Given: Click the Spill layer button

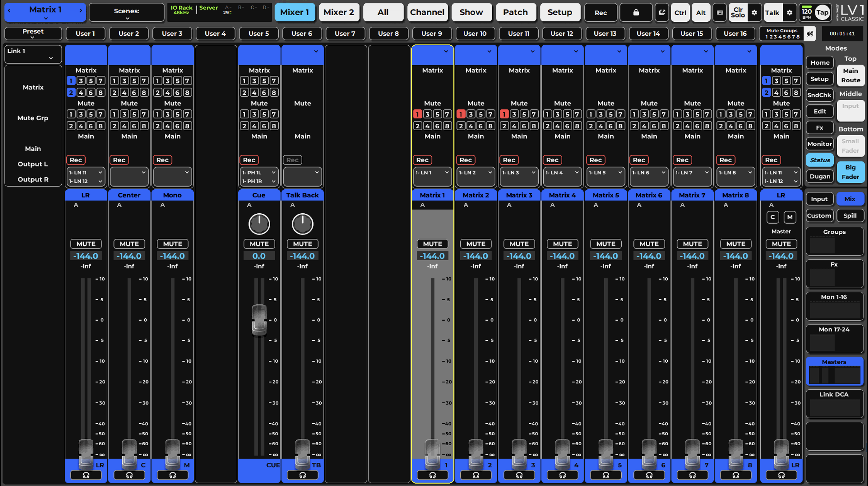Looking at the screenshot, I should (850, 216).
